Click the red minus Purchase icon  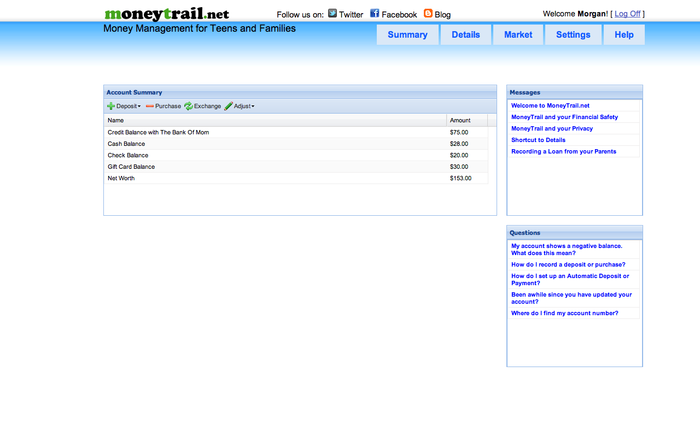(x=150, y=106)
